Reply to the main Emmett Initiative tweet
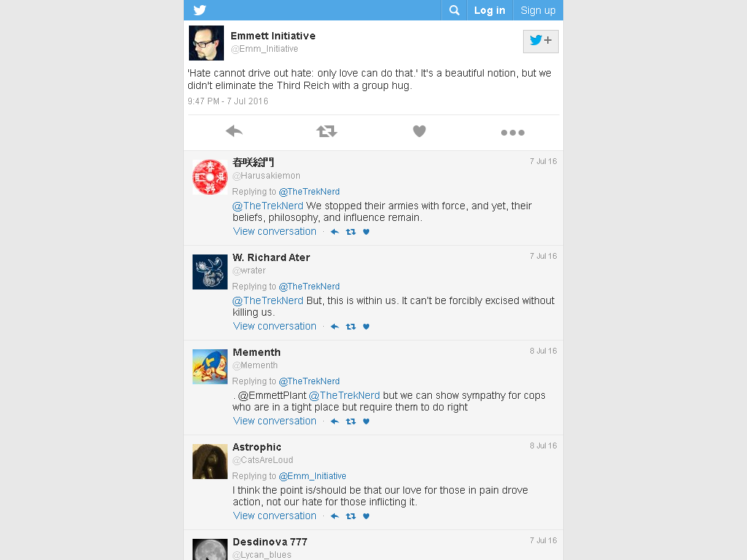The image size is (747, 560). point(234,131)
